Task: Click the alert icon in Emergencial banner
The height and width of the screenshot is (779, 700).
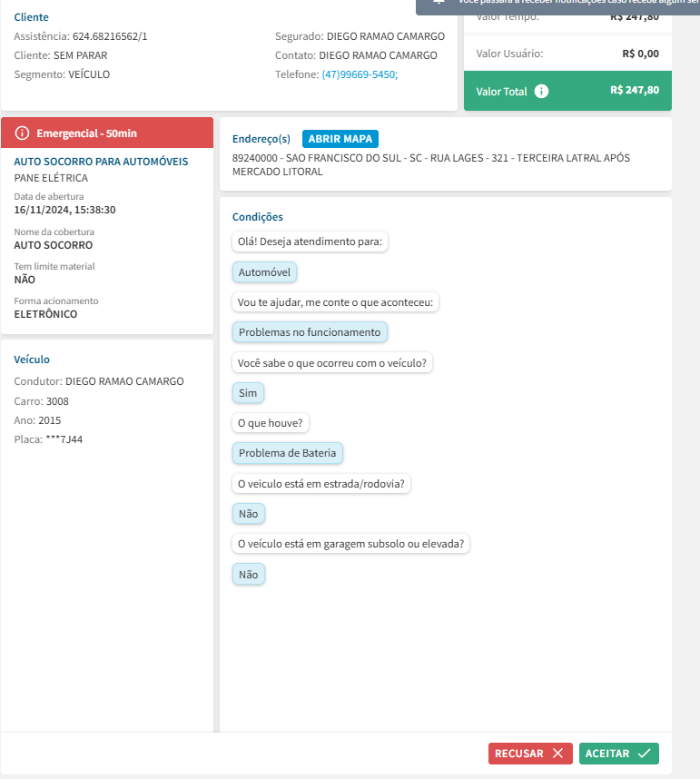Action: pyautogui.click(x=23, y=133)
